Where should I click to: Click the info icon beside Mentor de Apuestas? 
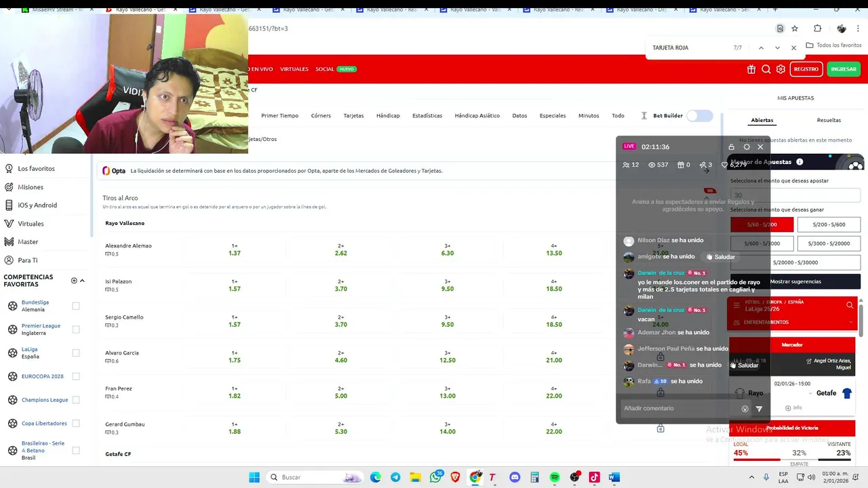coord(800,162)
